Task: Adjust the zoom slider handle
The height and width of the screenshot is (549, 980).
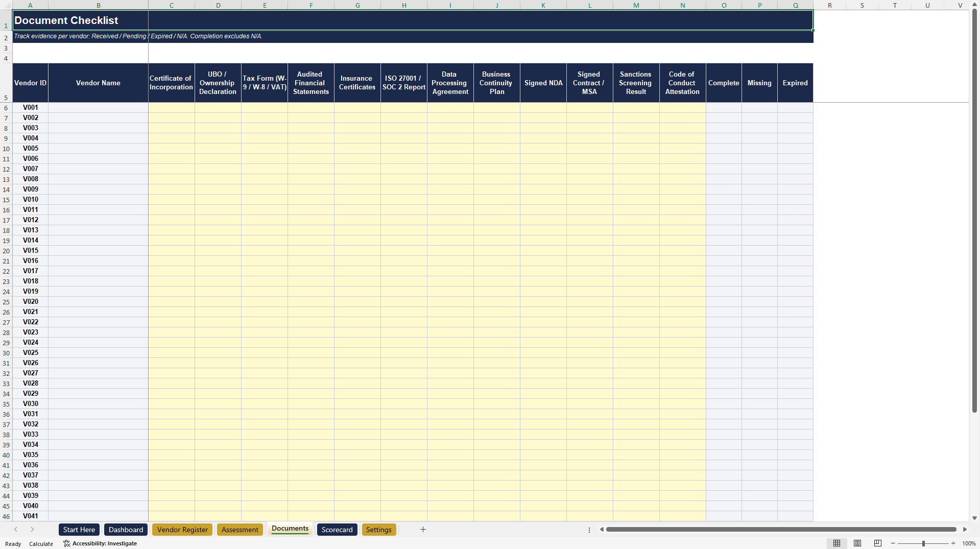Action: tap(923, 543)
